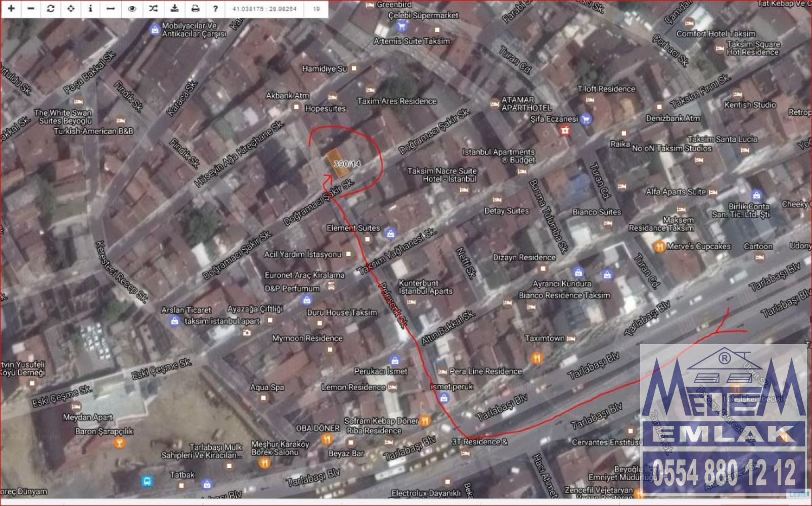Select the bus stop transit icon
The height and width of the screenshot is (506, 812).
pos(147,481)
